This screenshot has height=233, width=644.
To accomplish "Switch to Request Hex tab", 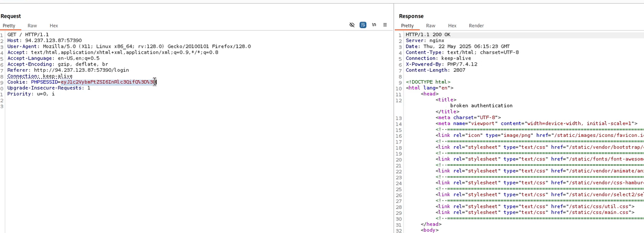I will click(x=54, y=26).
